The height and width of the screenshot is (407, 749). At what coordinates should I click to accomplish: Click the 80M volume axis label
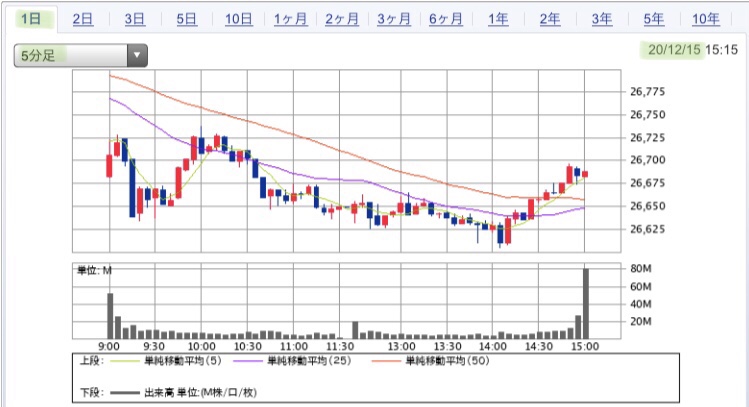click(x=641, y=268)
